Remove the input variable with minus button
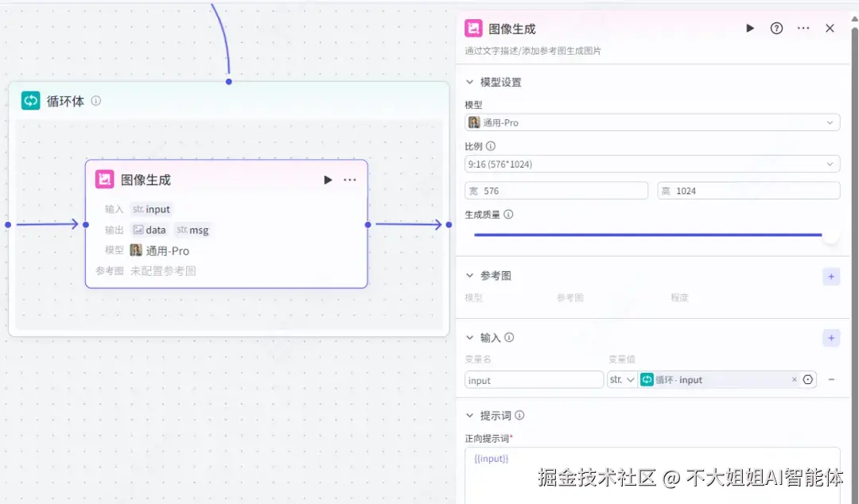The width and height of the screenshot is (859, 504). click(830, 379)
